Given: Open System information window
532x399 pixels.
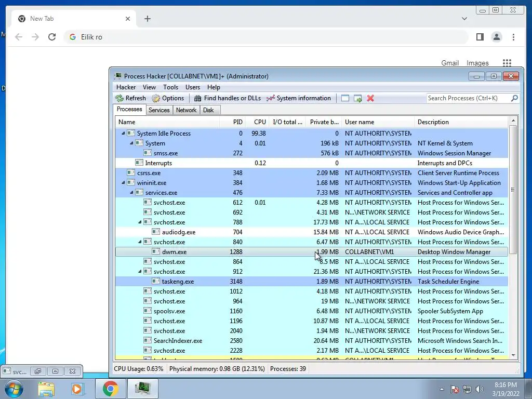Looking at the screenshot, I should [x=299, y=98].
